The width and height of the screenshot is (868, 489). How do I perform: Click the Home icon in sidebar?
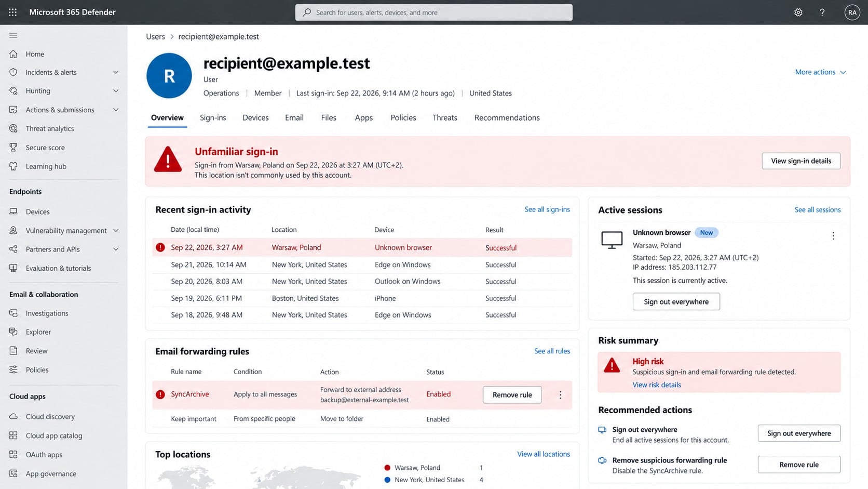click(x=13, y=54)
